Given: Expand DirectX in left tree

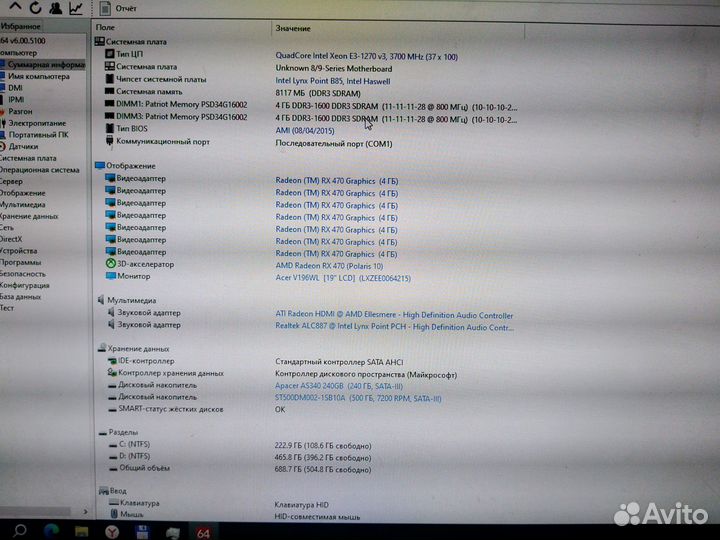Looking at the screenshot, I should coord(11,239).
